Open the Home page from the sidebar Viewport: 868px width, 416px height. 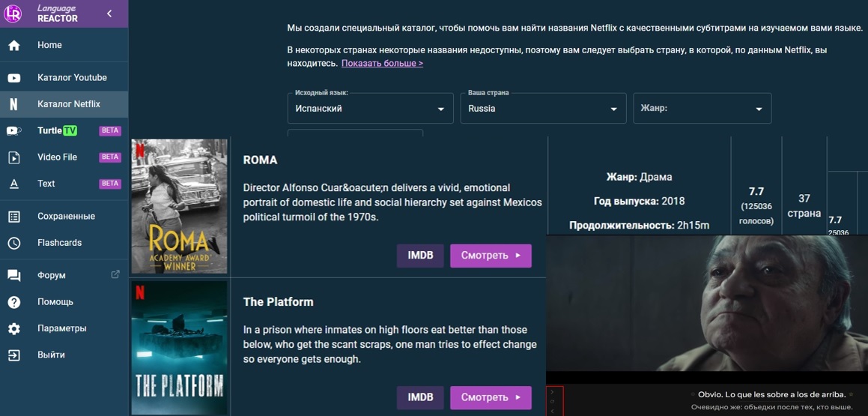point(64,45)
